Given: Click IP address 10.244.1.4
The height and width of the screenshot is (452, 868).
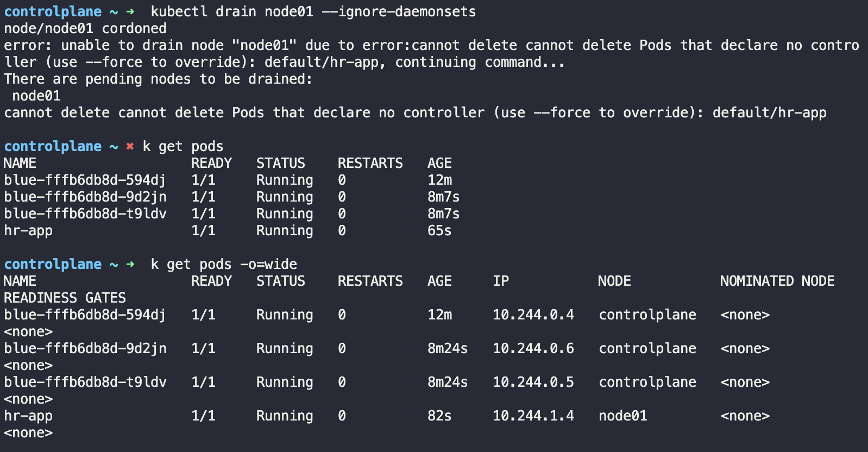Looking at the screenshot, I should click(x=533, y=416).
